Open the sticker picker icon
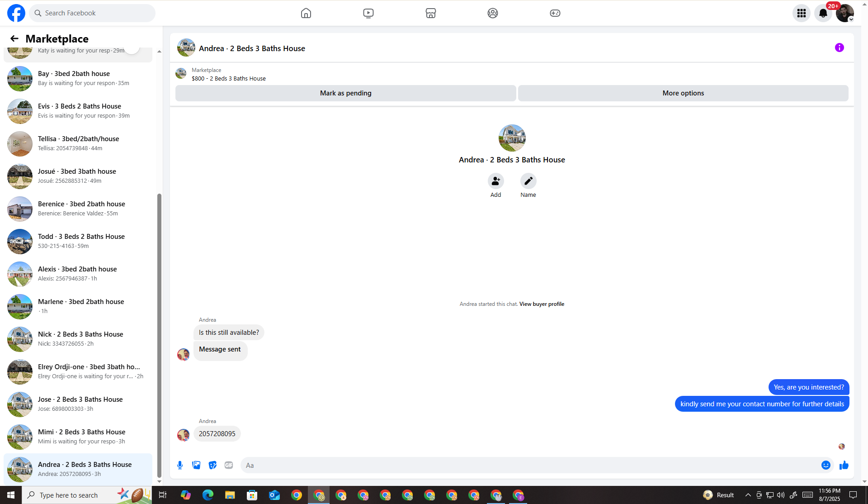The width and height of the screenshot is (868, 504). point(212,465)
